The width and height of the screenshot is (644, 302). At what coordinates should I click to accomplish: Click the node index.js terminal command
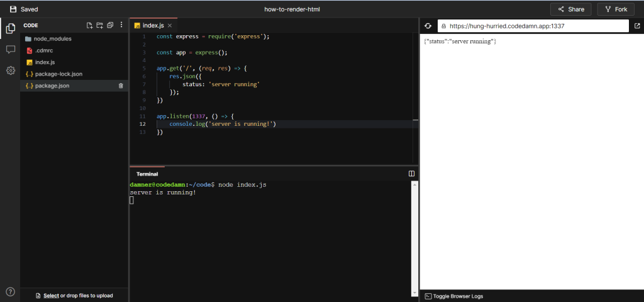(x=242, y=185)
